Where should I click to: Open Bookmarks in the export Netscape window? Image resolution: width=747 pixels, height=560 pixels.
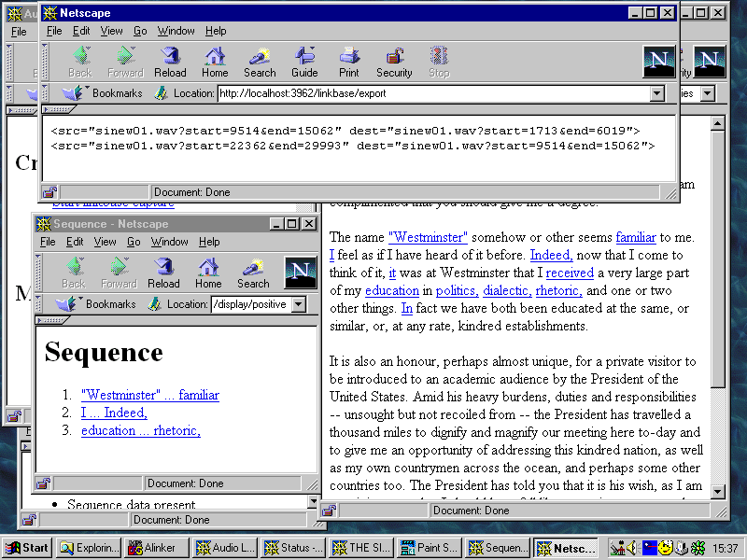coord(103,92)
